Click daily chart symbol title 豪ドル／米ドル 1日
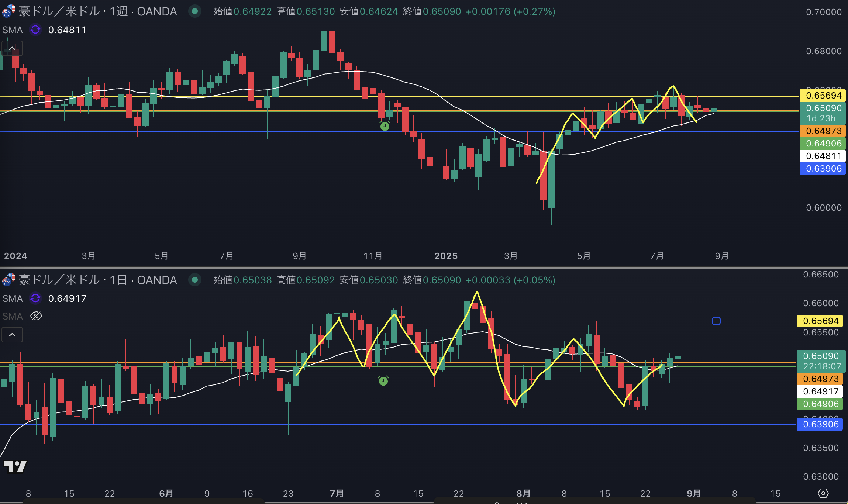This screenshot has height=504, width=848. (x=98, y=280)
